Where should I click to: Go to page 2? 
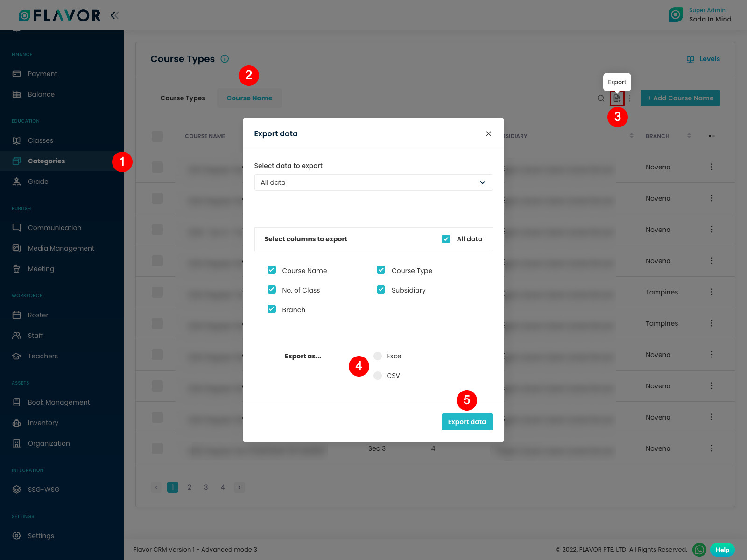coord(190,487)
